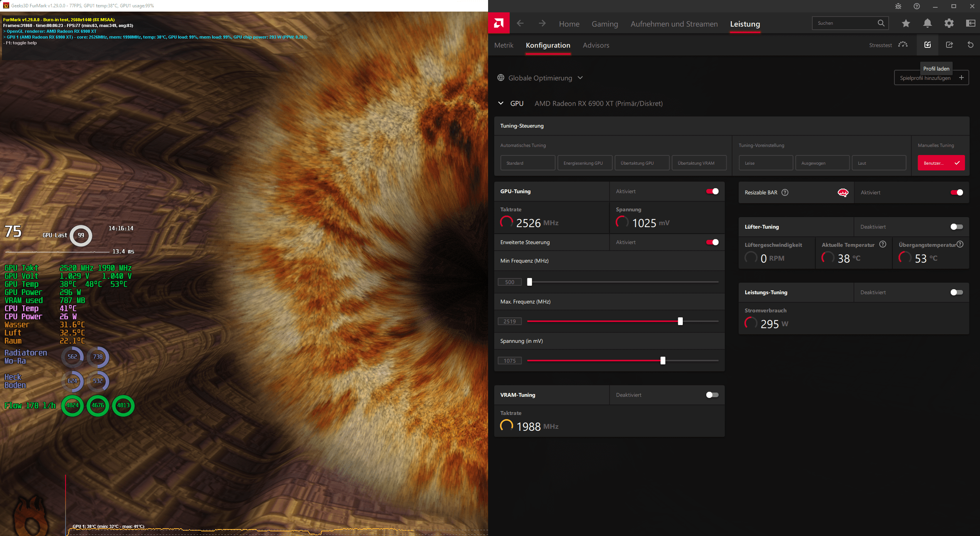
Task: Open settings gear icon
Action: pyautogui.click(x=949, y=24)
